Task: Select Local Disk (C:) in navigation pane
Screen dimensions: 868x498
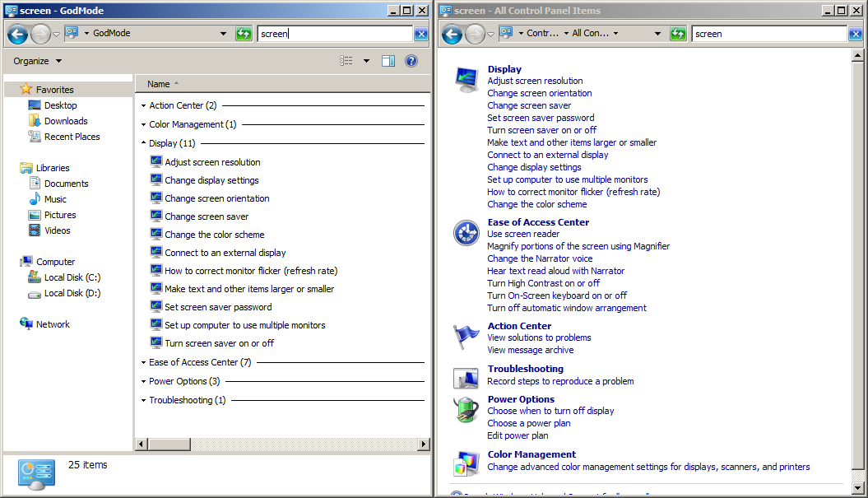Action: click(x=72, y=277)
